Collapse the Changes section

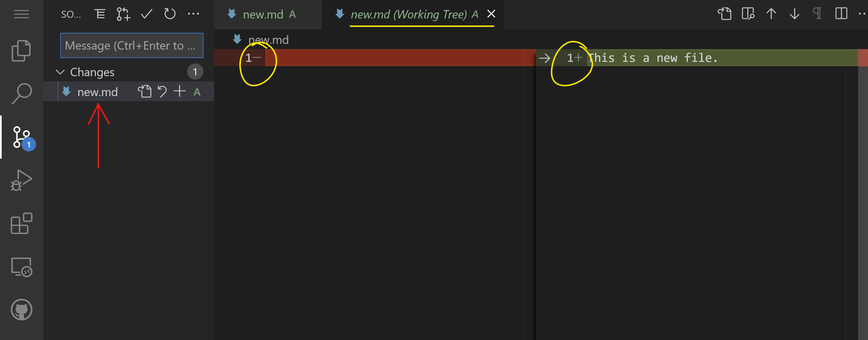[x=60, y=72]
